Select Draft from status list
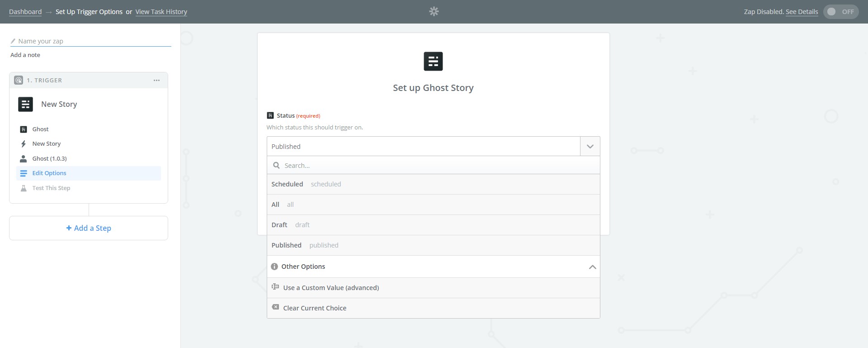Screen dimensions: 868x348 click(279, 225)
